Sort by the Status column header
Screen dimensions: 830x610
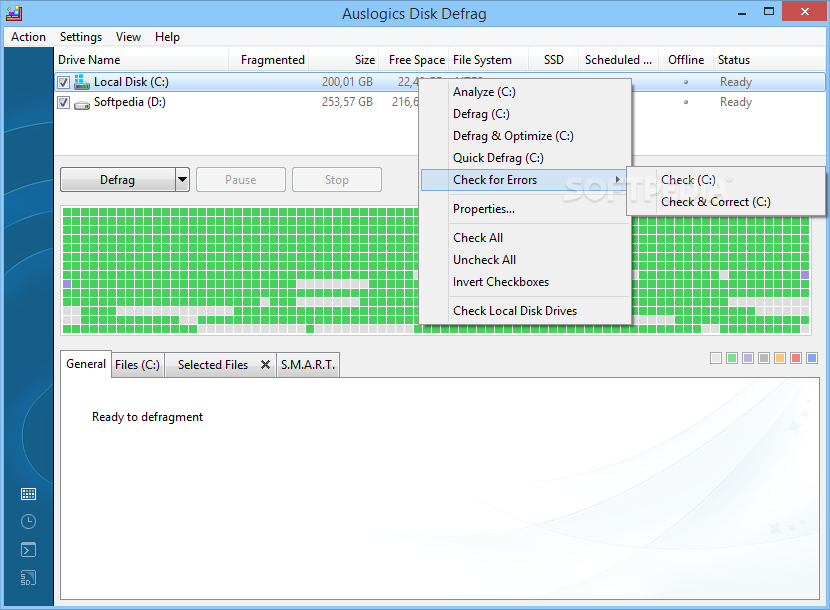click(x=769, y=60)
